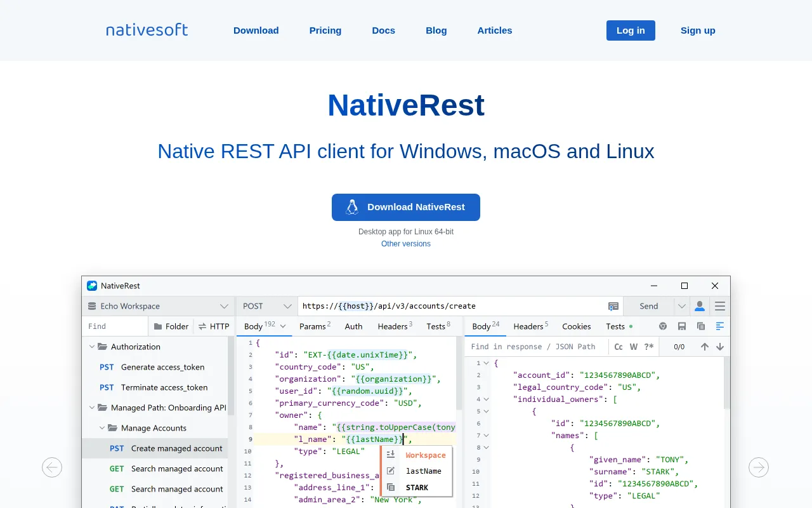Viewport: 812px width, 508px height.
Task: Open the POST method dropdown
Action: [x=267, y=306]
